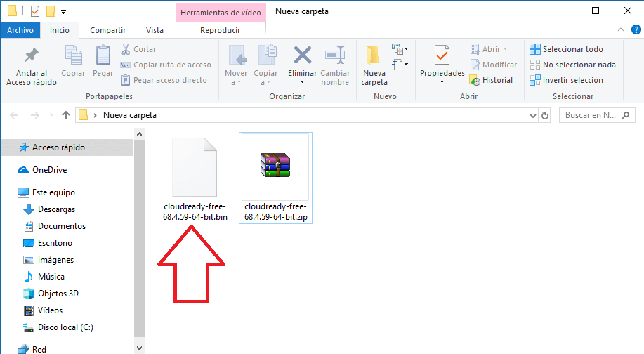The width and height of the screenshot is (644, 354).
Task: Switch to the Vista ribbon tab
Action: click(155, 30)
